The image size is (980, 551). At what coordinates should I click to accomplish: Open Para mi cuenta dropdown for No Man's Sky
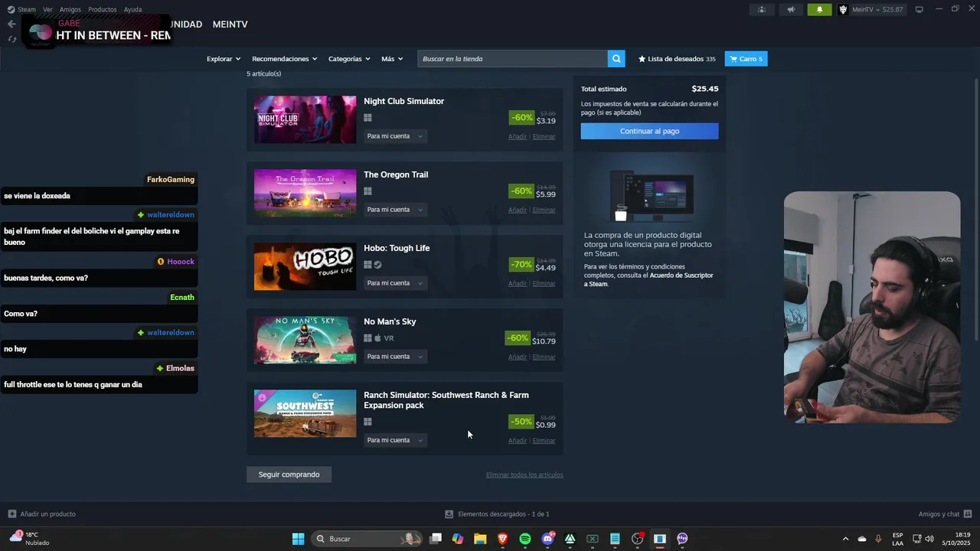point(395,357)
